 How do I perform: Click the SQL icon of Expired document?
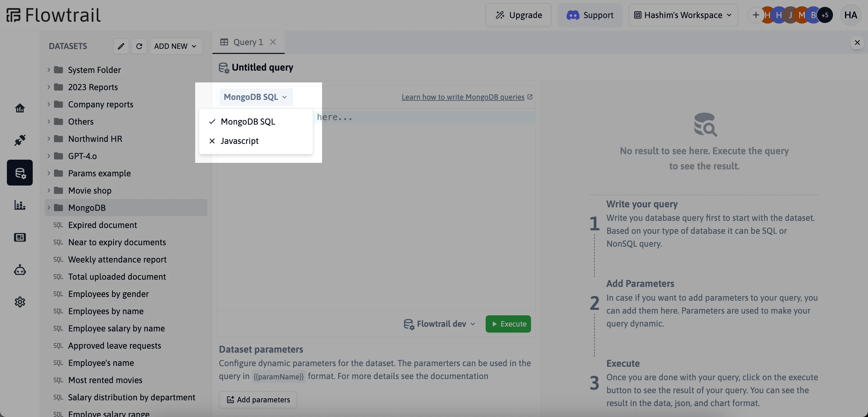pyautogui.click(x=58, y=225)
